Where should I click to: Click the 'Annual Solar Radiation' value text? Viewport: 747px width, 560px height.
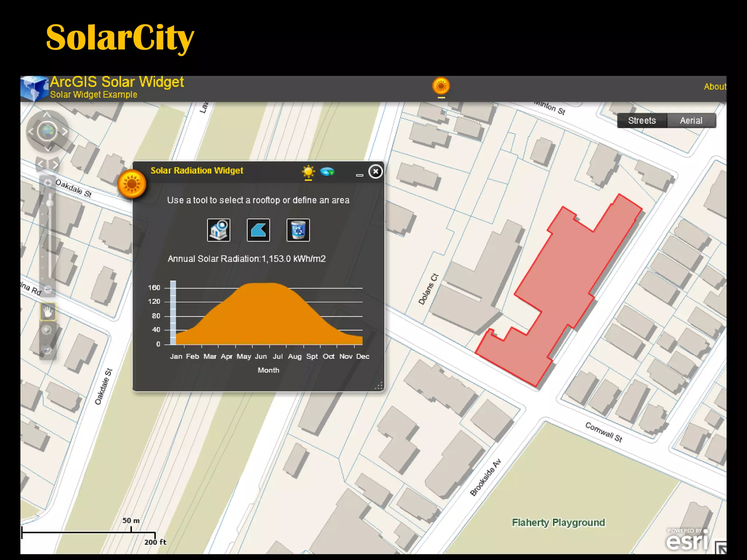click(x=247, y=259)
